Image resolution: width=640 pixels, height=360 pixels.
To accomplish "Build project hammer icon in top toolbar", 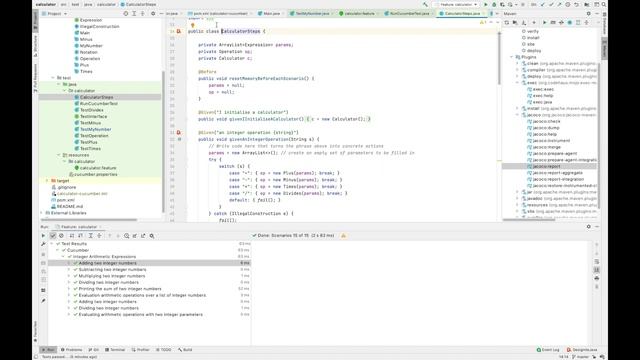I will point(425,4).
